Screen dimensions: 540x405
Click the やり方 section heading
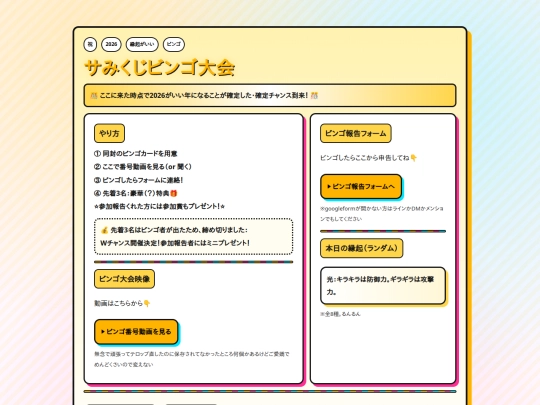tap(109, 133)
